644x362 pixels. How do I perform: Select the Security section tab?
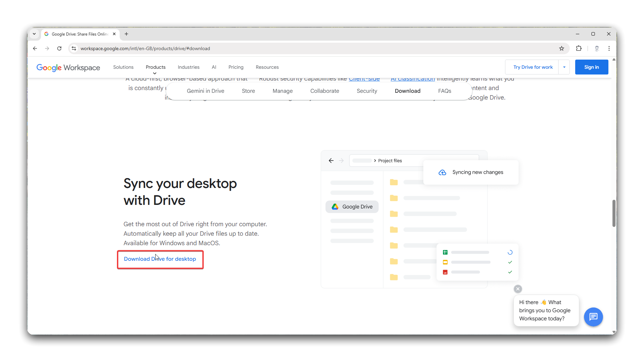[367, 91]
